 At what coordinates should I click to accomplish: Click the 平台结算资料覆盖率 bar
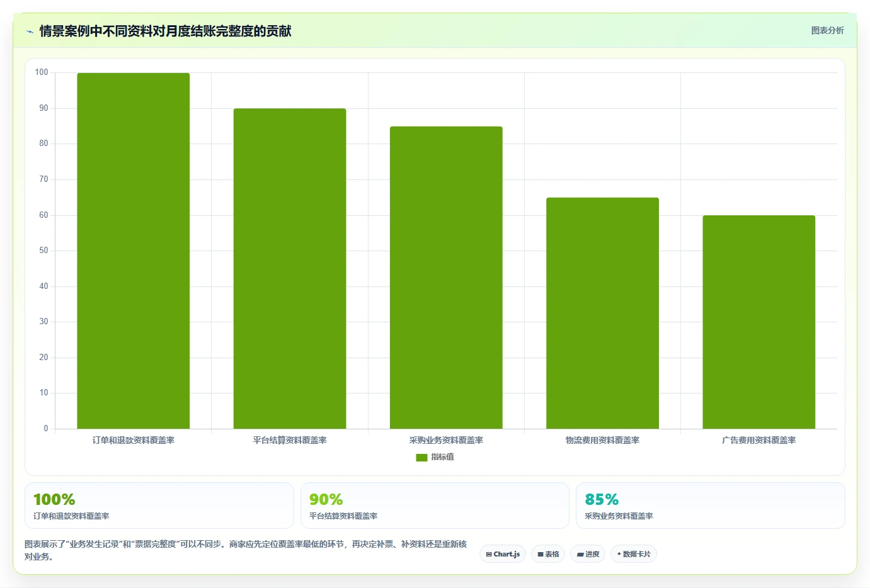coord(290,269)
